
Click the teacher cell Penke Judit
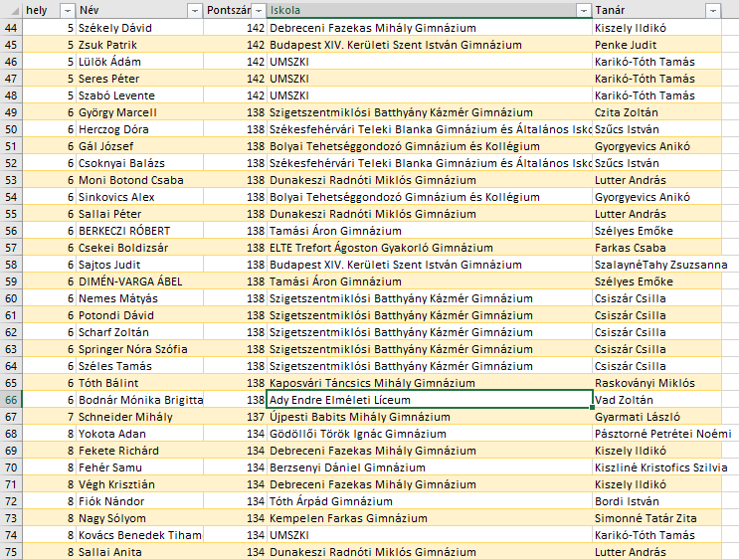pos(626,45)
